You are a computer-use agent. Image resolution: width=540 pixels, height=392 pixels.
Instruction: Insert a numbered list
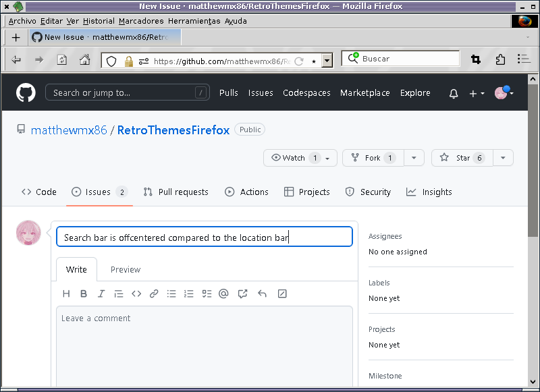click(189, 293)
